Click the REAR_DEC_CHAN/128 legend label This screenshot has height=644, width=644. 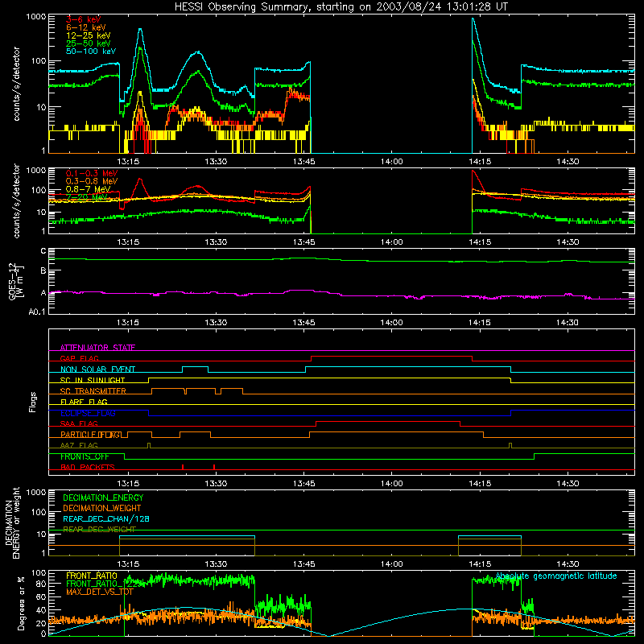(x=106, y=518)
